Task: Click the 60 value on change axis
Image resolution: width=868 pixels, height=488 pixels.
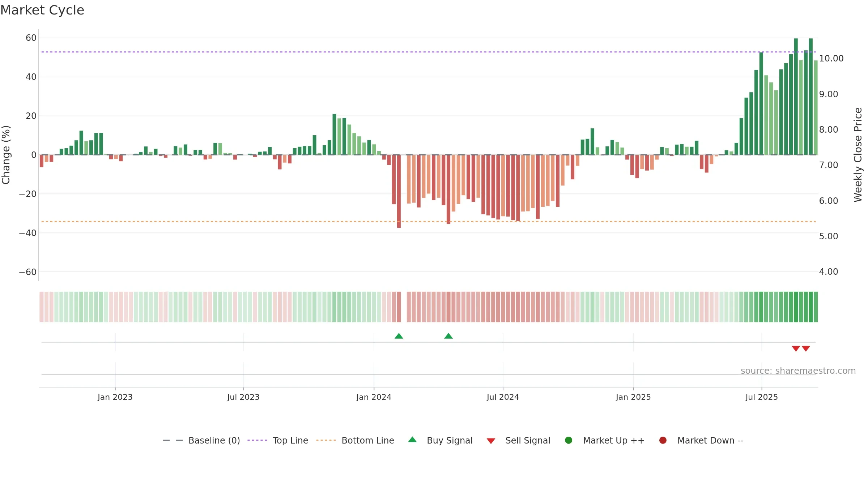Action: (x=31, y=38)
